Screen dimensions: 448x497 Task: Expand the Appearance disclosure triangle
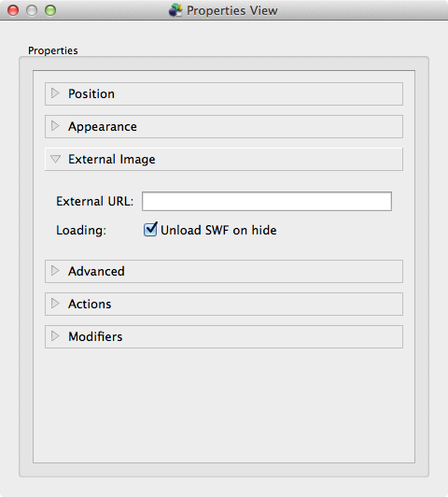tap(55, 126)
